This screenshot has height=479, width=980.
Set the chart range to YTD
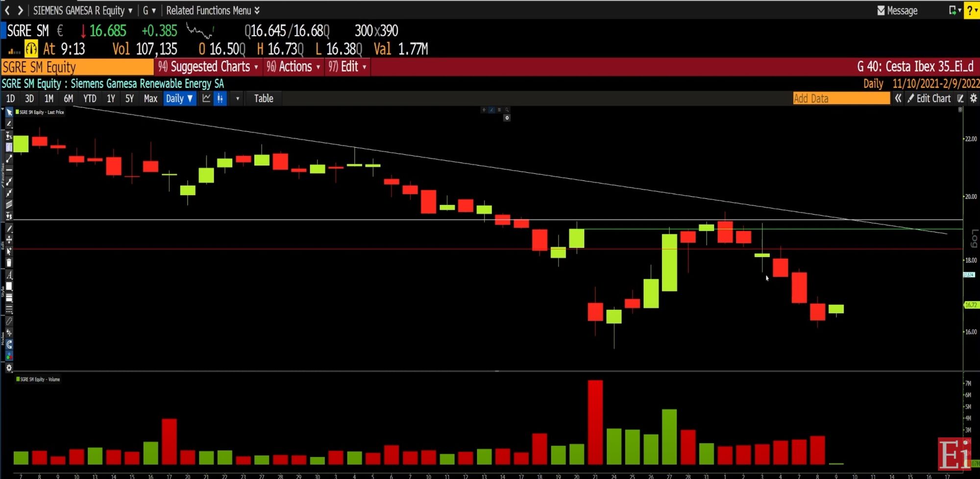pyautogui.click(x=90, y=99)
